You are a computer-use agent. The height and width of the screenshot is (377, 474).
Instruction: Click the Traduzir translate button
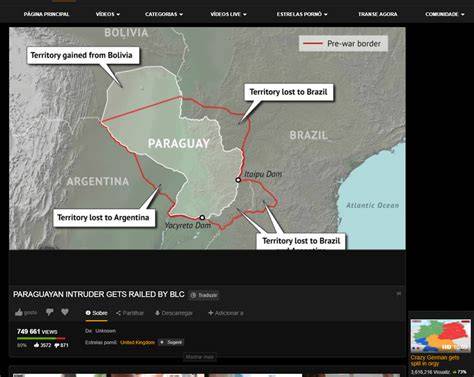pos(204,295)
